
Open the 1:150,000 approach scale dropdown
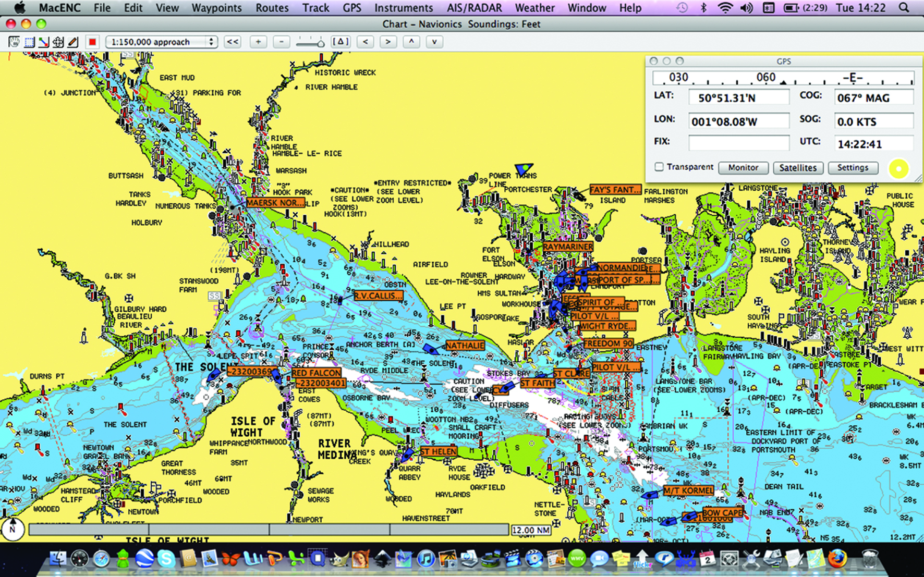161,42
